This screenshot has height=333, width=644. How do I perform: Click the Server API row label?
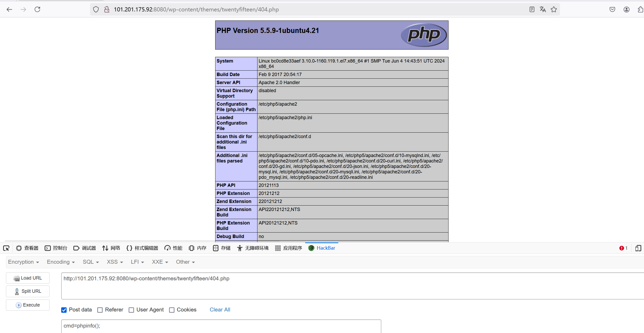coord(228,83)
